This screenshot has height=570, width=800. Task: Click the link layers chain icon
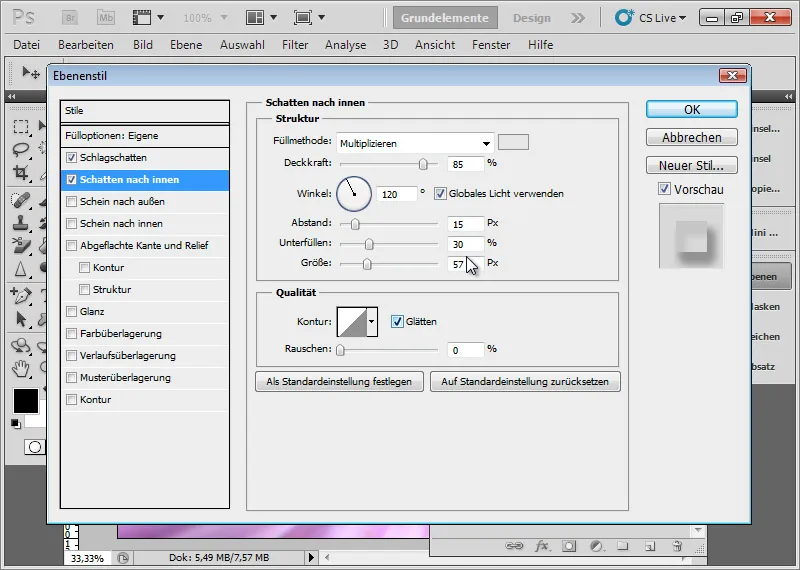pyautogui.click(x=514, y=546)
